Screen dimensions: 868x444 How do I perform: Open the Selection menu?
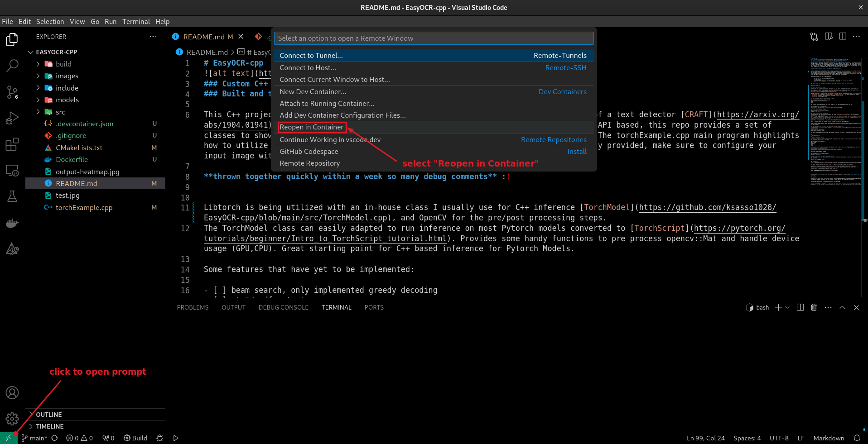click(x=50, y=21)
